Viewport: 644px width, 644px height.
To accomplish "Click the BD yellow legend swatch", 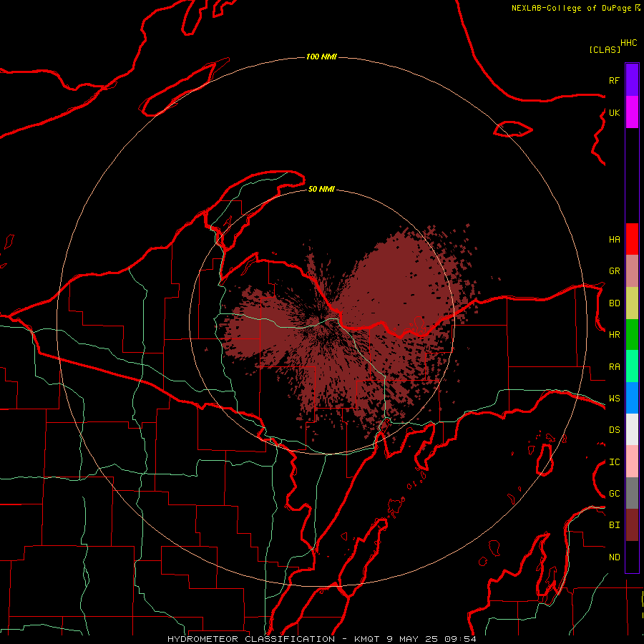I will (x=632, y=303).
